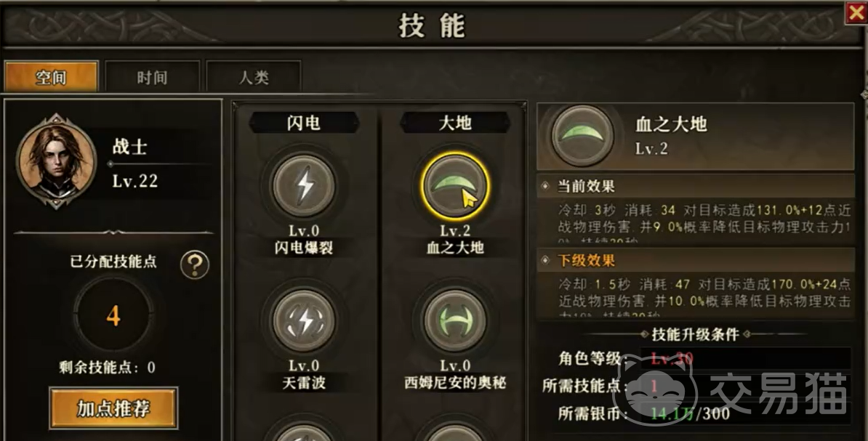Screen dimensions: 868x441
Task: Open the question mark help icon
Action: point(195,264)
